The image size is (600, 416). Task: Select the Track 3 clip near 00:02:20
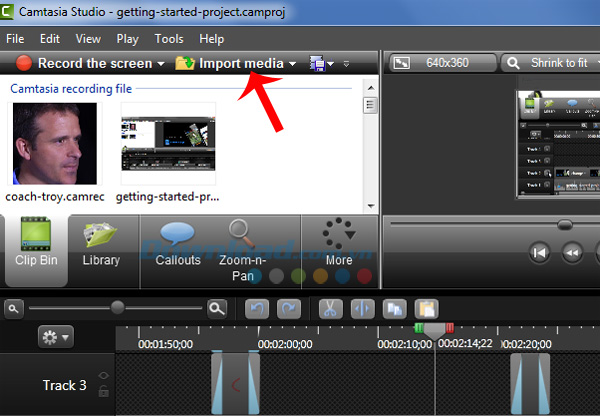(530, 384)
